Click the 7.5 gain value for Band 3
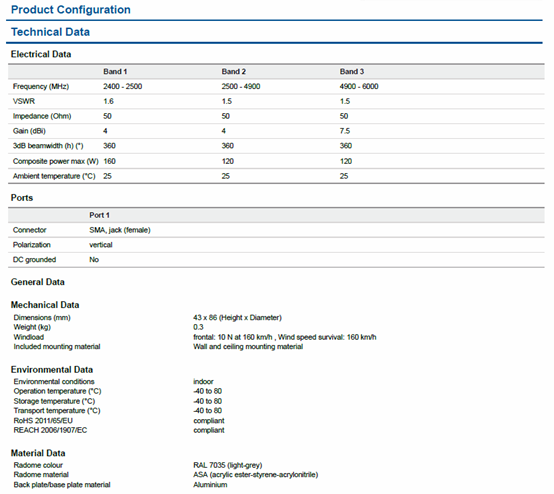This screenshot has width=554, height=494. [x=344, y=131]
